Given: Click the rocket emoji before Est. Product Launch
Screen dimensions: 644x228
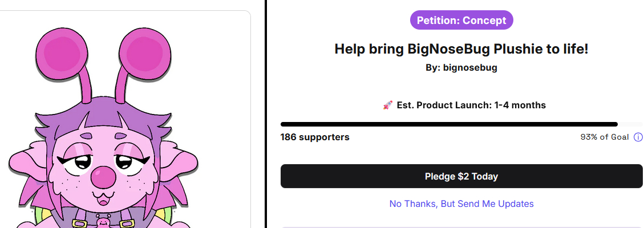Looking at the screenshot, I should pyautogui.click(x=387, y=105).
